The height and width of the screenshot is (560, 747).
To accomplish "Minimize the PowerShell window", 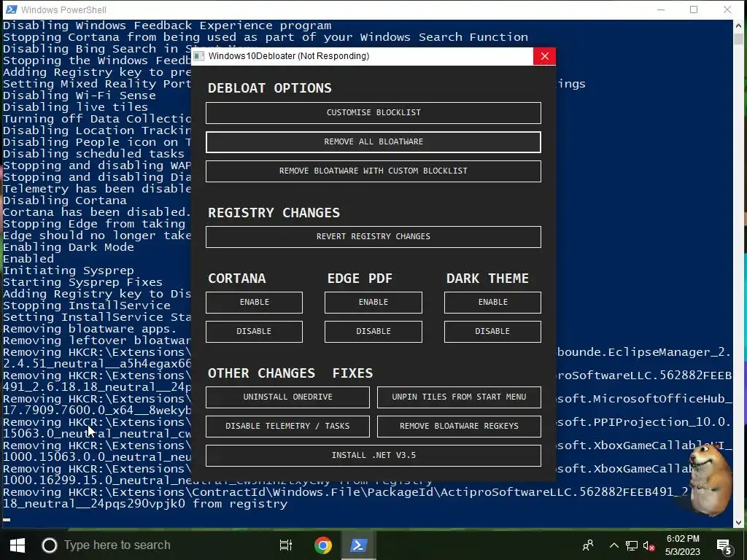I will (661, 9).
